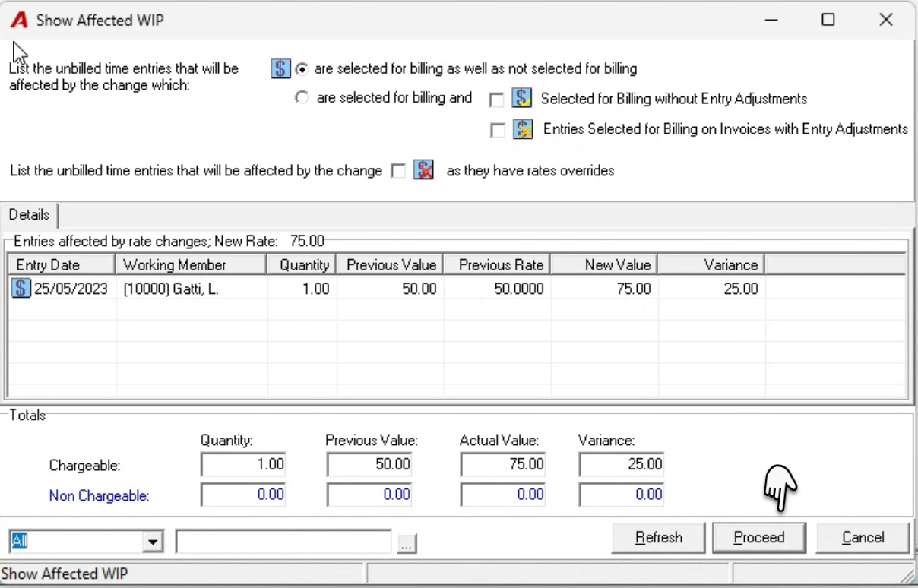The image size is (918, 588).
Task: Click the Proceed button
Action: click(759, 538)
